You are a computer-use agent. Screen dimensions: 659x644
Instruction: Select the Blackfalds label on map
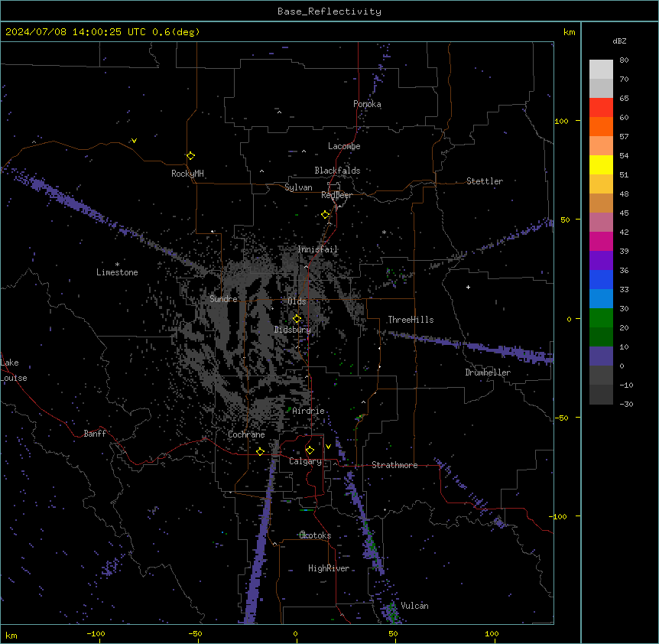[337, 171]
